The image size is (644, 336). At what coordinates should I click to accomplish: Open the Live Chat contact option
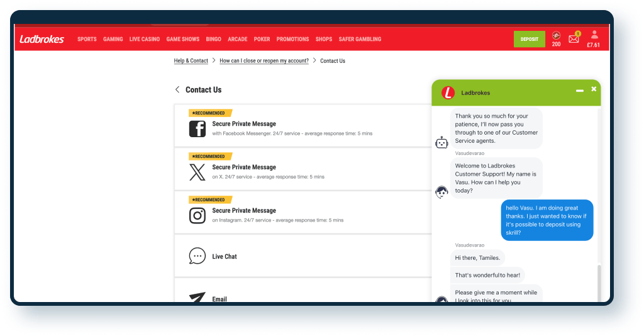pyautogui.click(x=303, y=256)
